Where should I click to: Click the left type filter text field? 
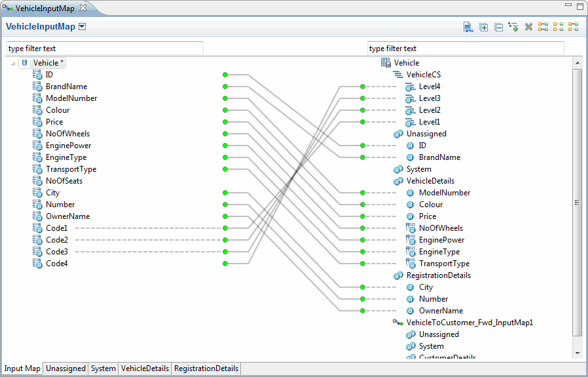[105, 49]
